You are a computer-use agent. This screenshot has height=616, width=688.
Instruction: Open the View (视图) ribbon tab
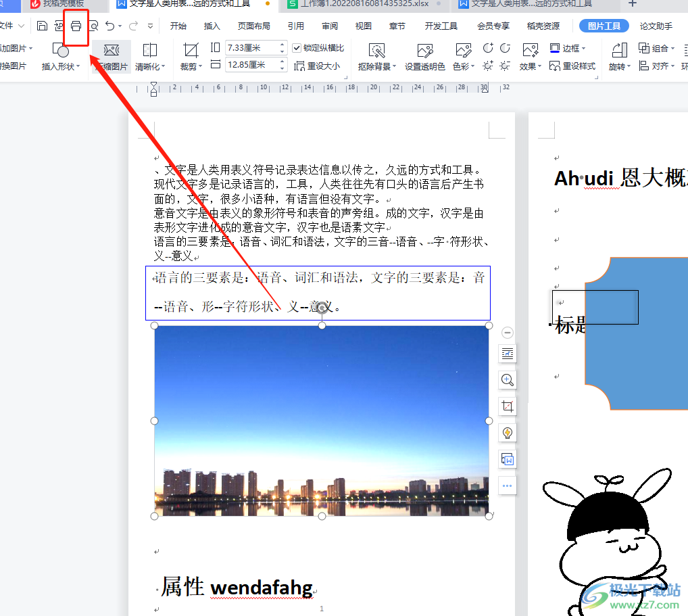(364, 26)
